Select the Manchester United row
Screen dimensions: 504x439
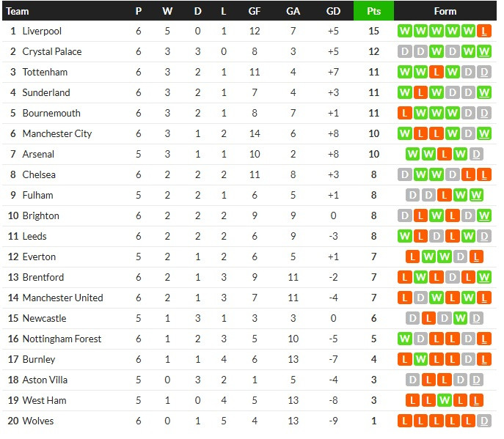[249, 298]
